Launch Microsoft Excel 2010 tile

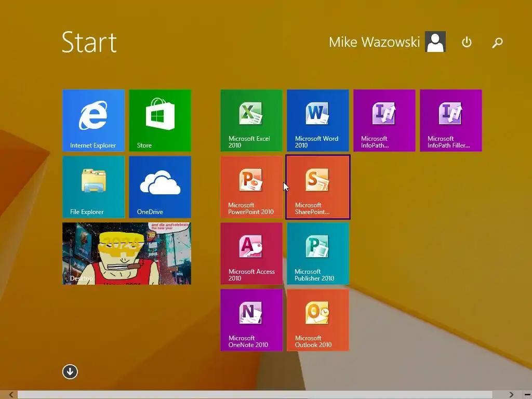[x=251, y=121]
